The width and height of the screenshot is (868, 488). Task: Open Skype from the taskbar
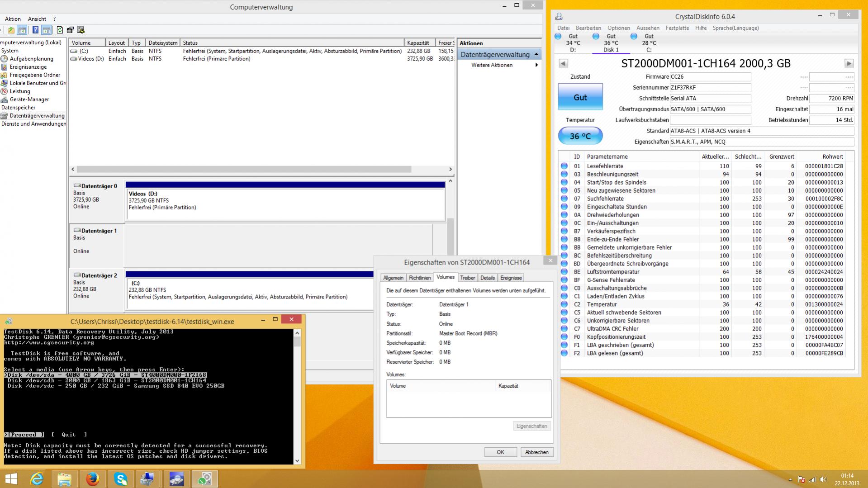tap(120, 479)
